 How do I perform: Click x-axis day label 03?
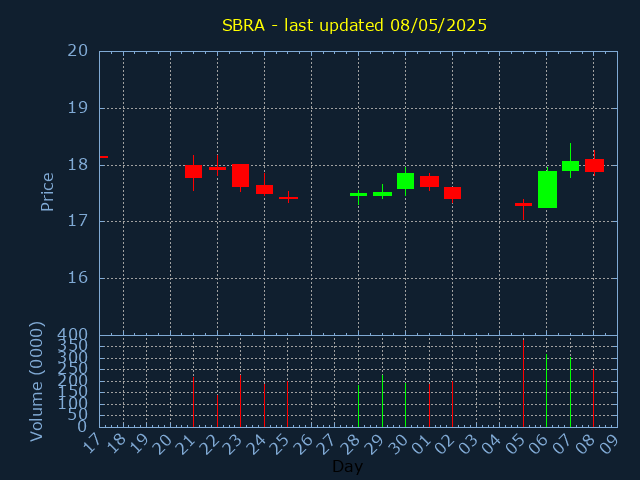pos(468,444)
